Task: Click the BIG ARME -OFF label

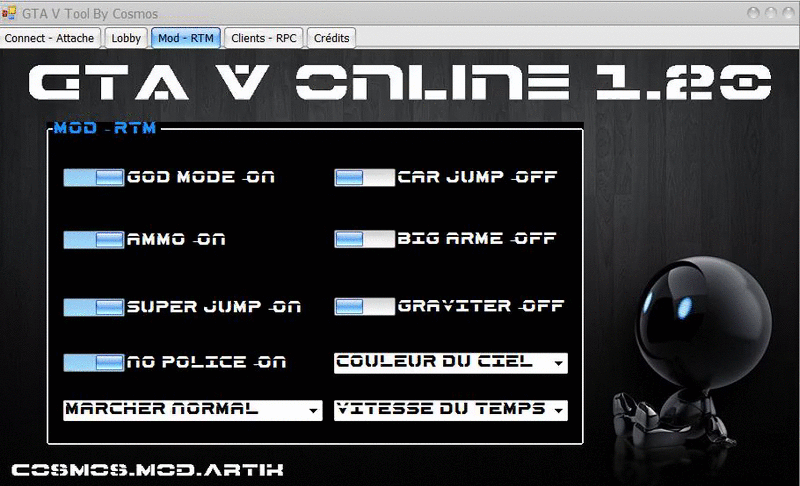Action: click(477, 238)
